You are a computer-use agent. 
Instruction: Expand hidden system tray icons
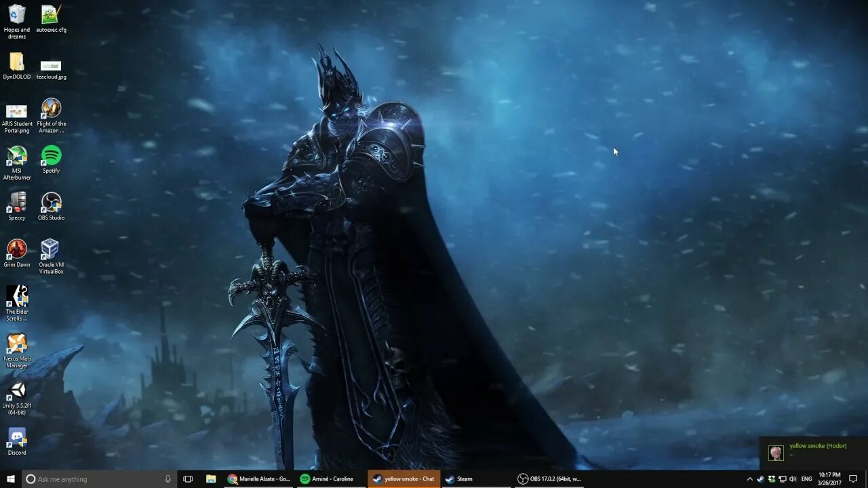(x=749, y=479)
